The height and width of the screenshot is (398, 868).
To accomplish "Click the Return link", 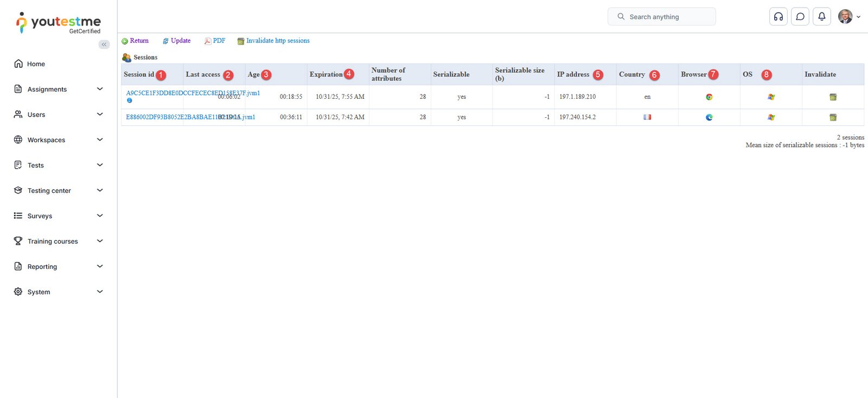I will (139, 41).
